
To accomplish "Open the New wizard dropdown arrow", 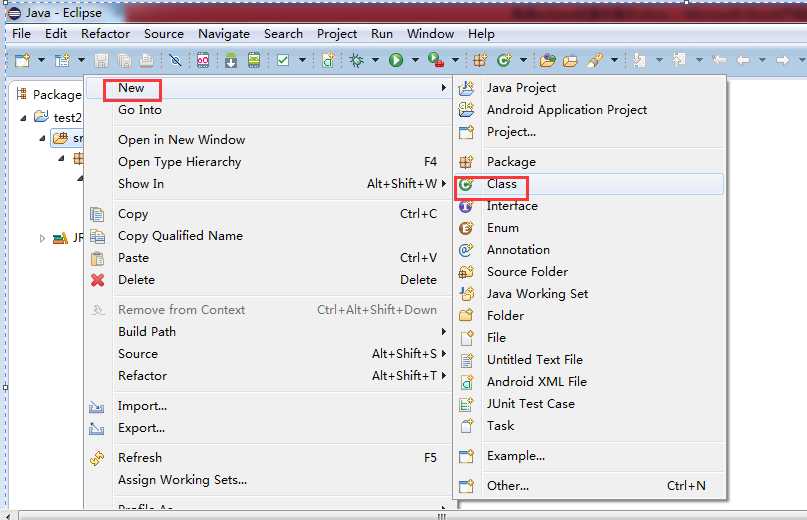I will point(41,60).
